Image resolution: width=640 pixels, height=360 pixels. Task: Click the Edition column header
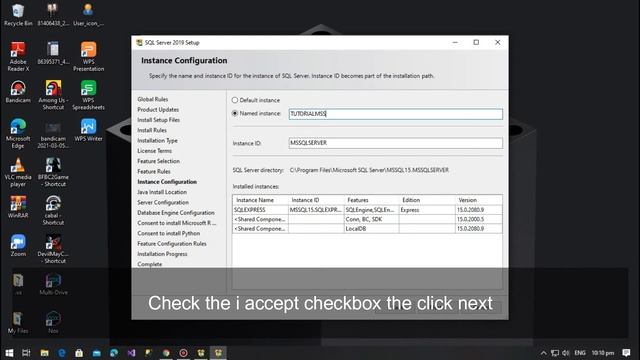[x=427, y=200]
